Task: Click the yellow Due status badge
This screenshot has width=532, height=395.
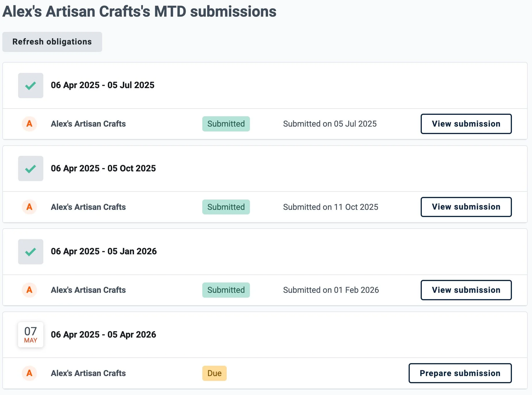Action: [x=214, y=373]
